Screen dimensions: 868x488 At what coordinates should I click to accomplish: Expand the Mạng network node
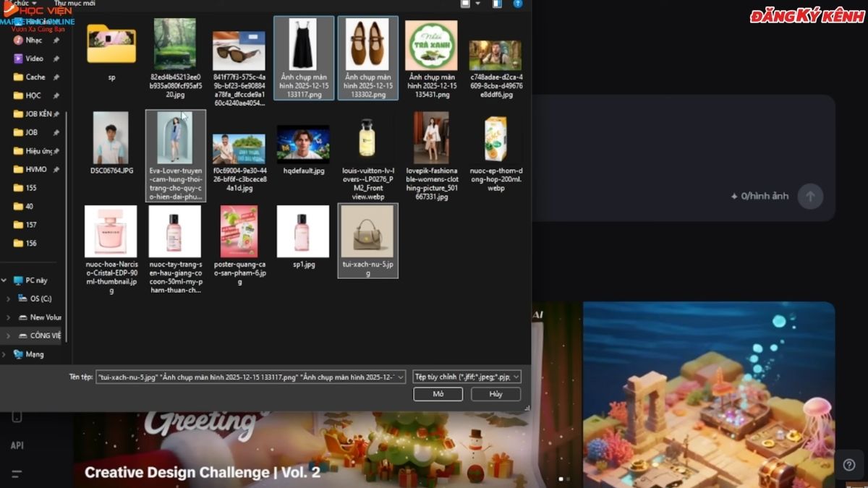[x=4, y=354]
